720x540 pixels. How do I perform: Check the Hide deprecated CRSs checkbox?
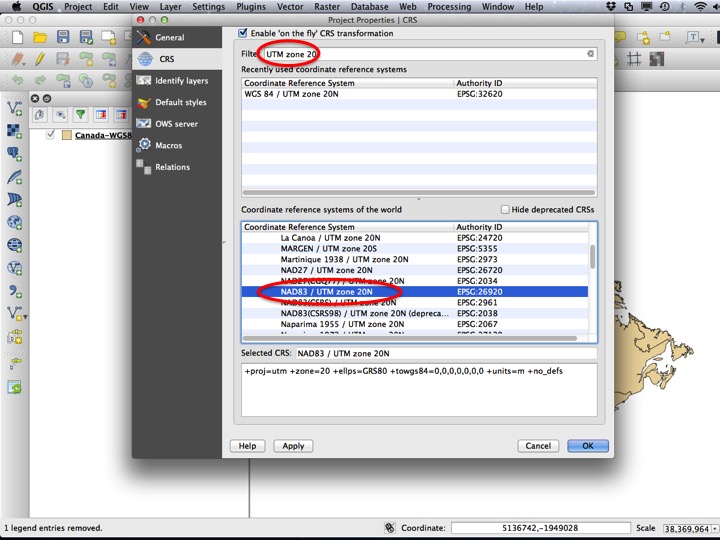pos(505,209)
